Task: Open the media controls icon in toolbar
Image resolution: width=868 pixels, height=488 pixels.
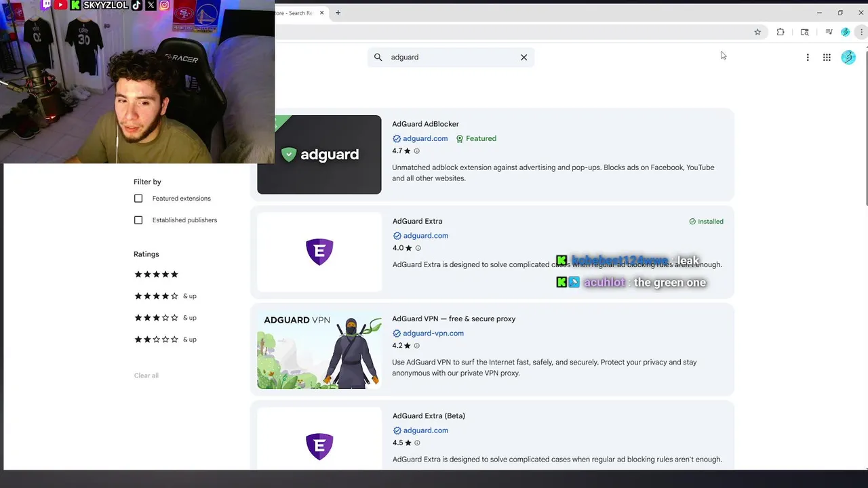Action: (829, 32)
